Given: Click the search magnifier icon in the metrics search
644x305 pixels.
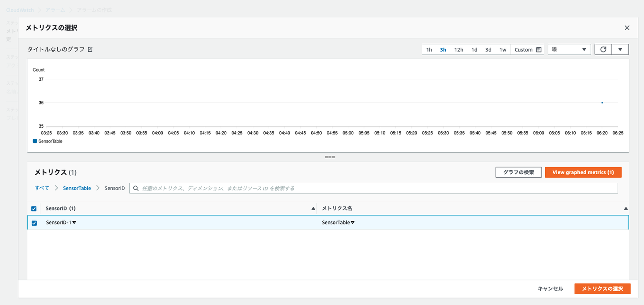Looking at the screenshot, I should tap(136, 188).
